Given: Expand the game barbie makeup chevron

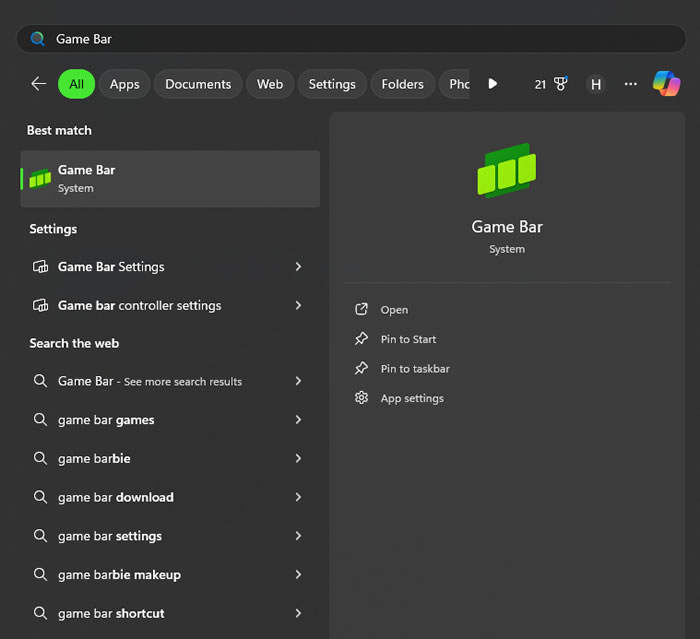Looking at the screenshot, I should pos(298,575).
